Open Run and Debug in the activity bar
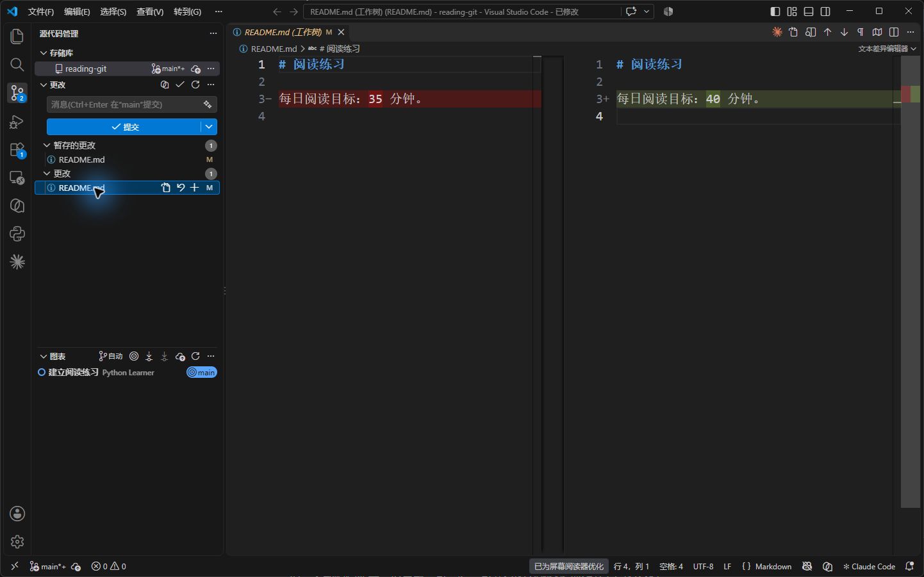 (17, 122)
